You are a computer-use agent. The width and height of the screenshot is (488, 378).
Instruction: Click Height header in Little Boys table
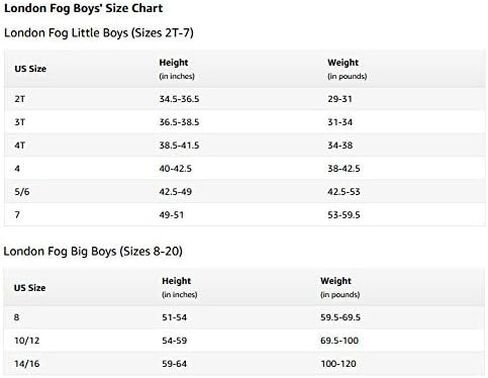pos(174,62)
